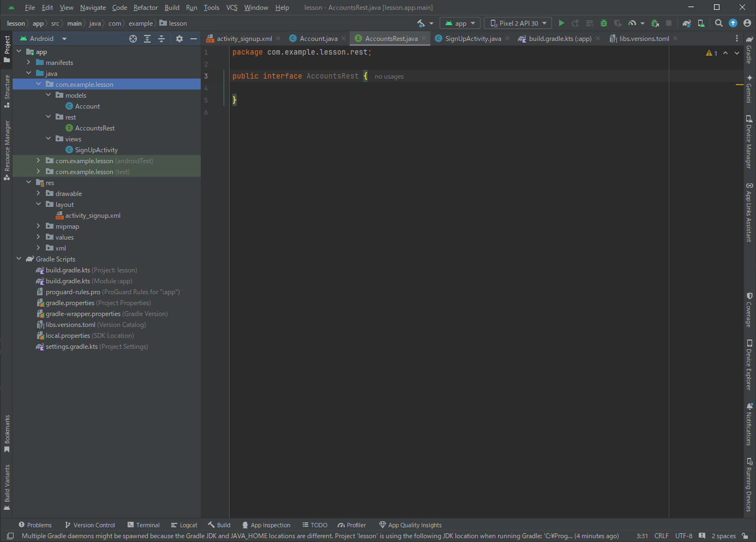
Task: Click tool window quick access icon in status bar
Action: point(10,536)
